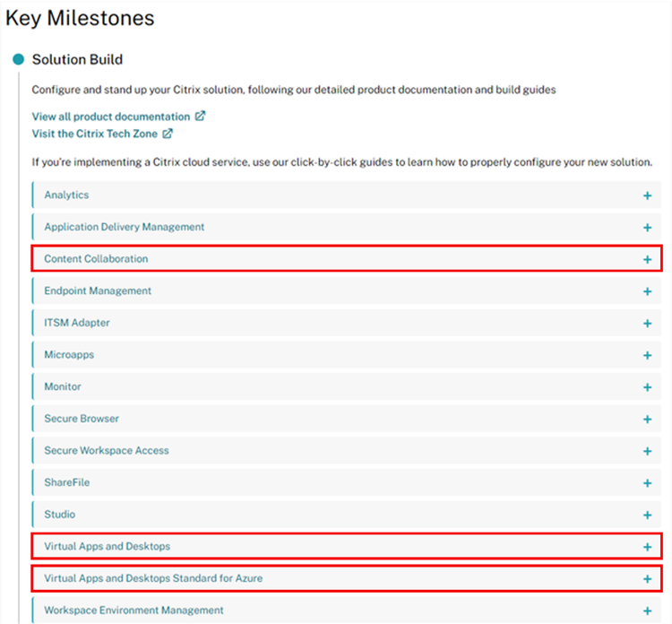Screen dimensions: 672x624
Task: Click the Key Milestones title
Action: coord(80,19)
